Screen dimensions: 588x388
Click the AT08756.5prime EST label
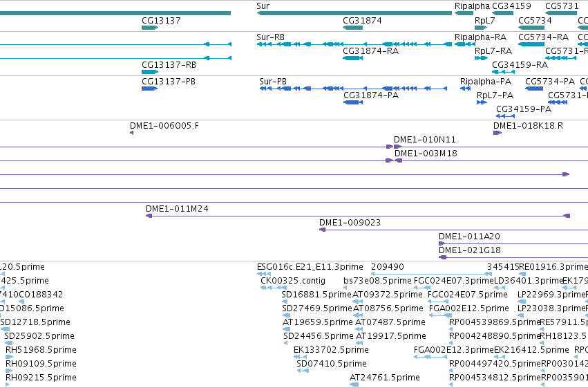coord(388,308)
